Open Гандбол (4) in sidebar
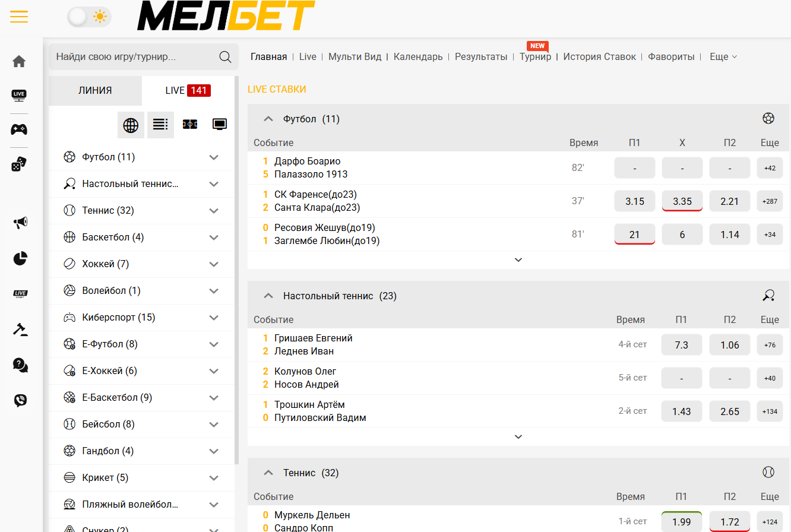Screen dimensions: 791x532 click(141, 451)
